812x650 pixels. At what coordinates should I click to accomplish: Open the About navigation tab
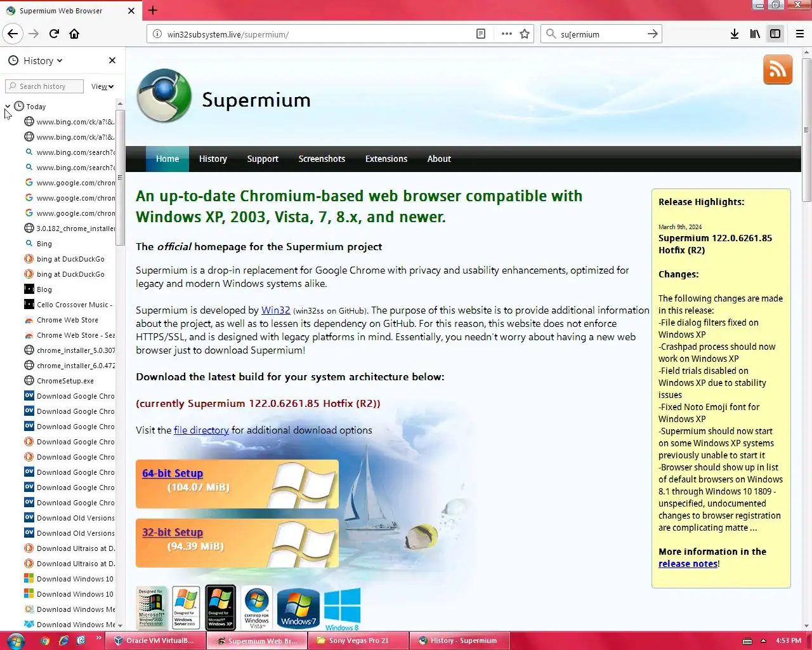pos(439,159)
